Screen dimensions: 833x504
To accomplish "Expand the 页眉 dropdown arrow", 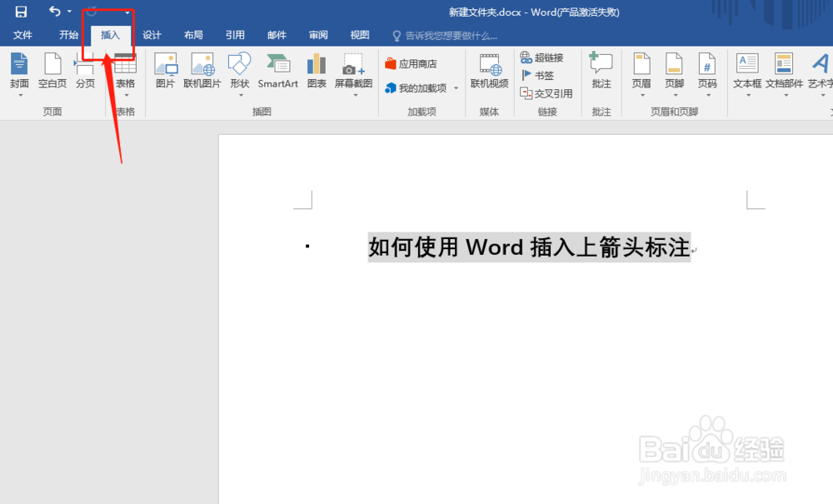I will 642,96.
